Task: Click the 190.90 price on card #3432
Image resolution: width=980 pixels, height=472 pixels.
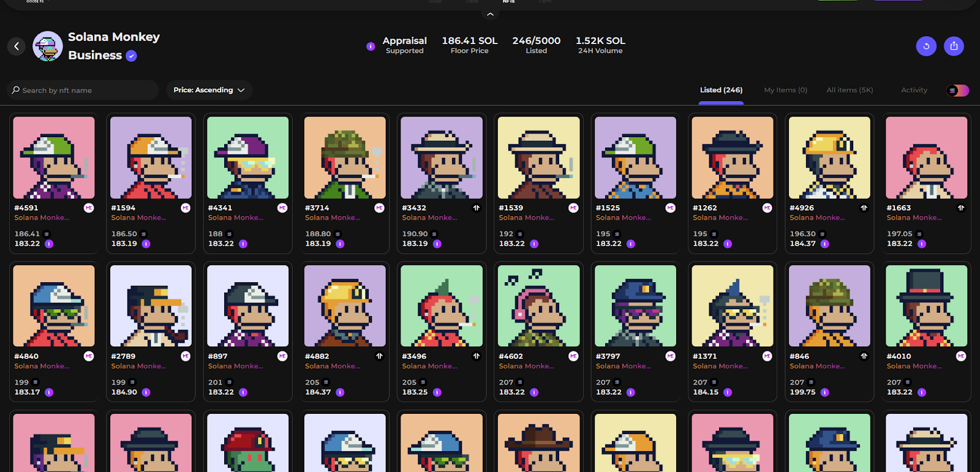Action: tap(415, 234)
